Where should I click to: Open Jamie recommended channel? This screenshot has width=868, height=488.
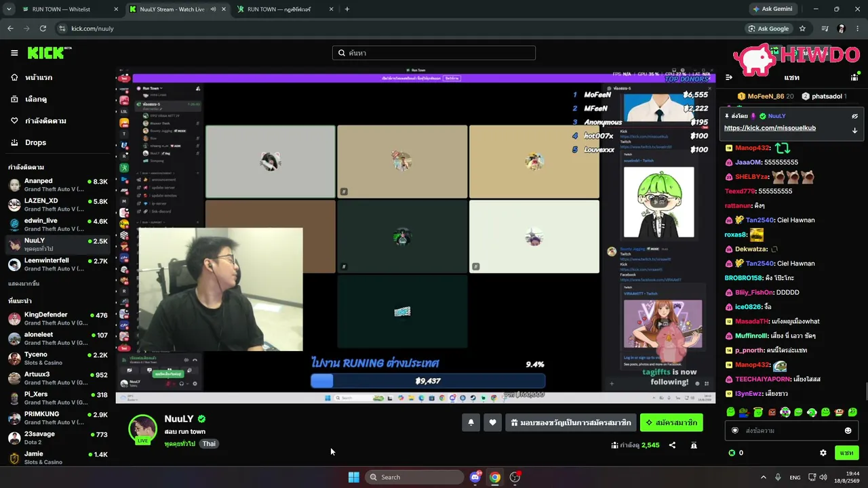click(58, 457)
